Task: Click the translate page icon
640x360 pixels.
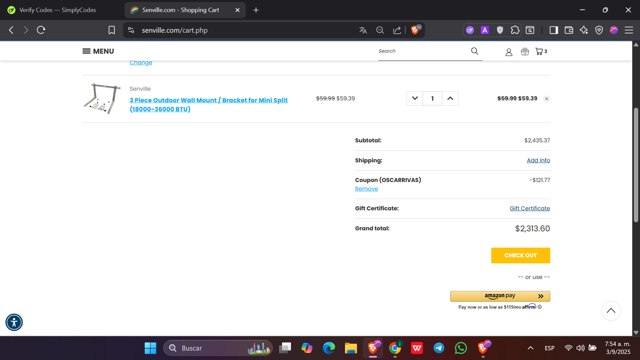Action: click(363, 30)
